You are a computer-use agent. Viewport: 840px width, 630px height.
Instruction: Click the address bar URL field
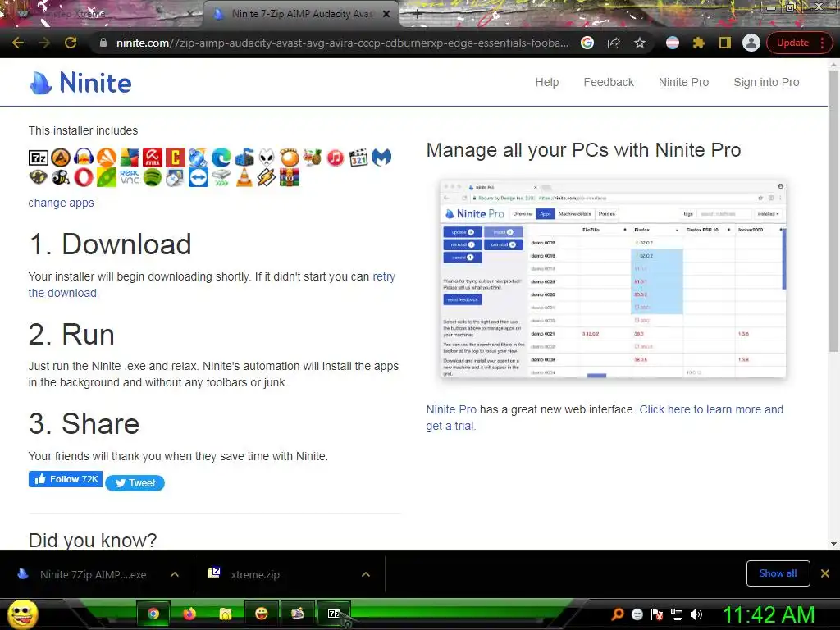tap(342, 43)
